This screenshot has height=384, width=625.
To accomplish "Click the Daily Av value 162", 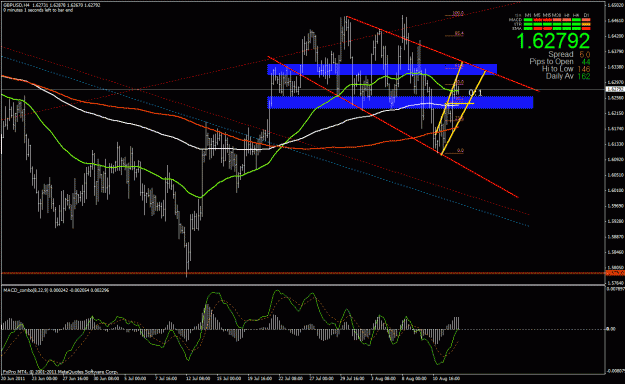I will (584, 76).
